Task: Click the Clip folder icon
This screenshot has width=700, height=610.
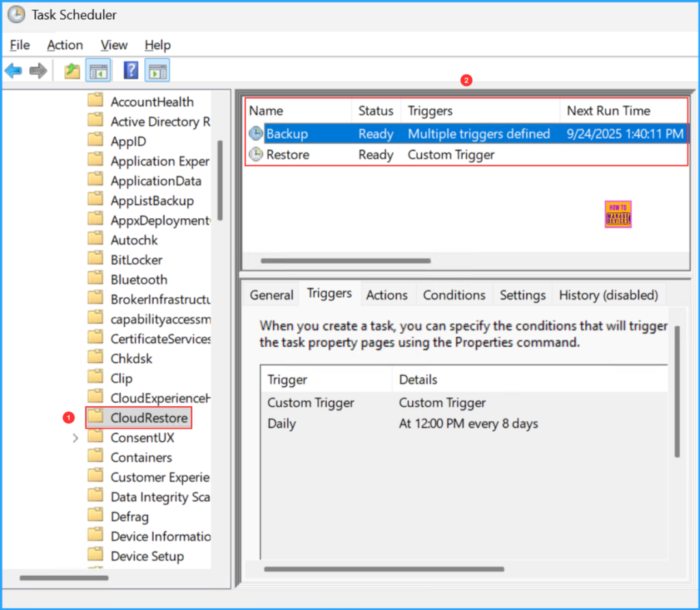Action: coord(96,376)
